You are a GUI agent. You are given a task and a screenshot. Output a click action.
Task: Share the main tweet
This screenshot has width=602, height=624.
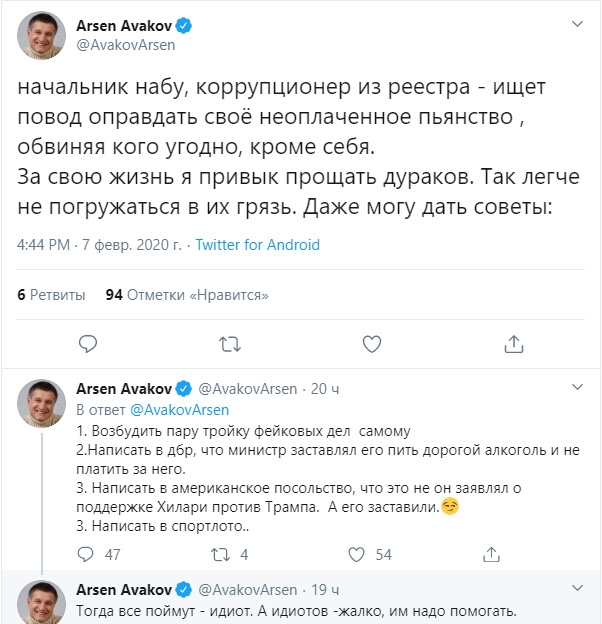[x=513, y=344]
